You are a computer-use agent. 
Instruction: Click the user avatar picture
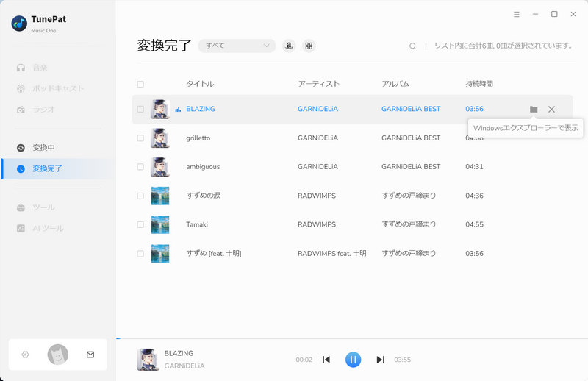click(58, 355)
